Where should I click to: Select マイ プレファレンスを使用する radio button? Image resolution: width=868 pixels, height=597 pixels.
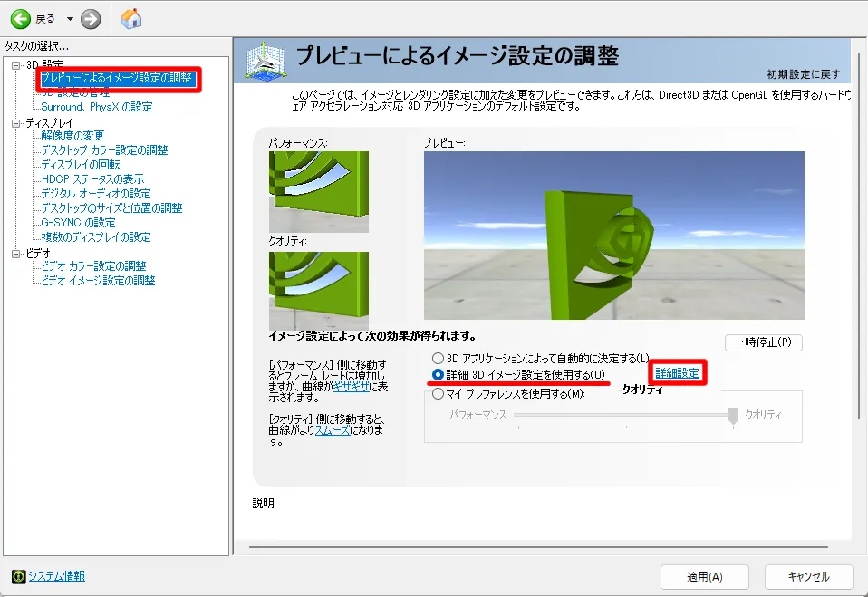pyautogui.click(x=439, y=393)
